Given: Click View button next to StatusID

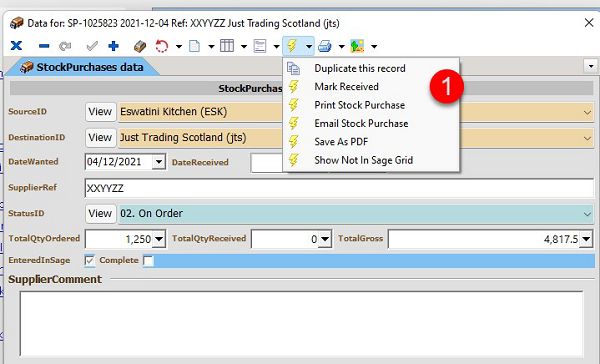Looking at the screenshot, I should click(100, 214).
